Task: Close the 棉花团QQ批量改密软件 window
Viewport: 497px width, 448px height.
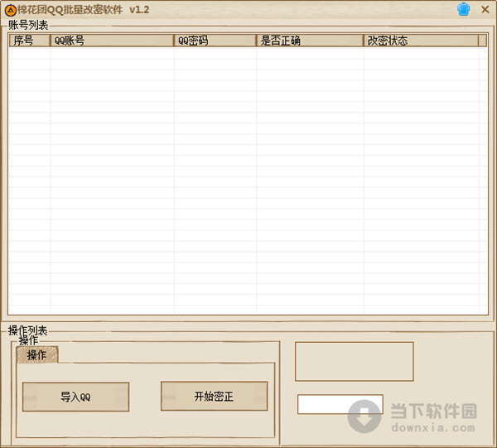Action: [485, 9]
